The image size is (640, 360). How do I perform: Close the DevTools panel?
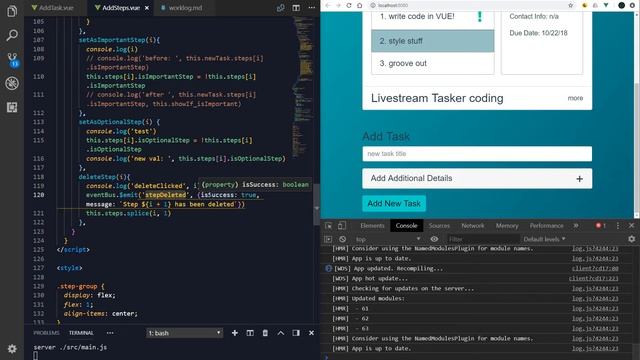pos(631,225)
